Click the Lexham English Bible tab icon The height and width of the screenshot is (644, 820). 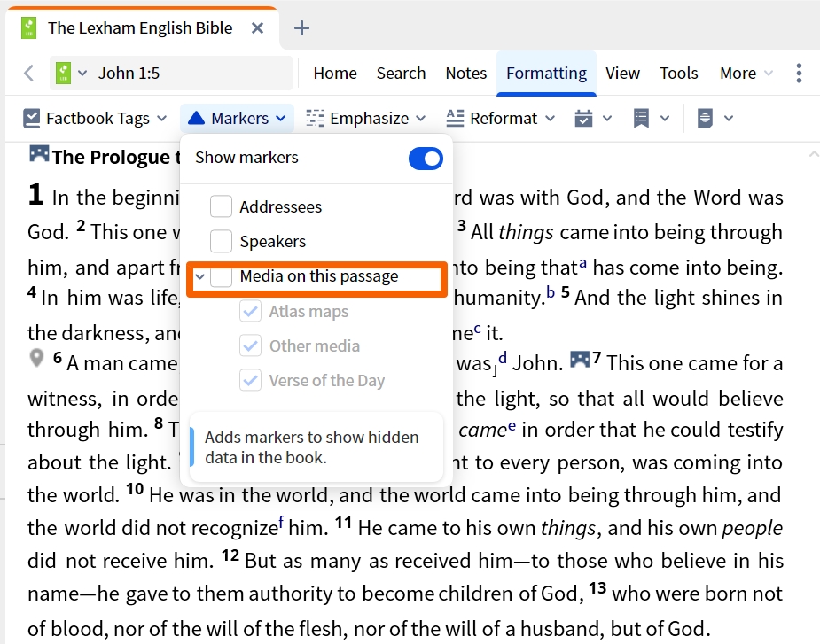point(28,27)
